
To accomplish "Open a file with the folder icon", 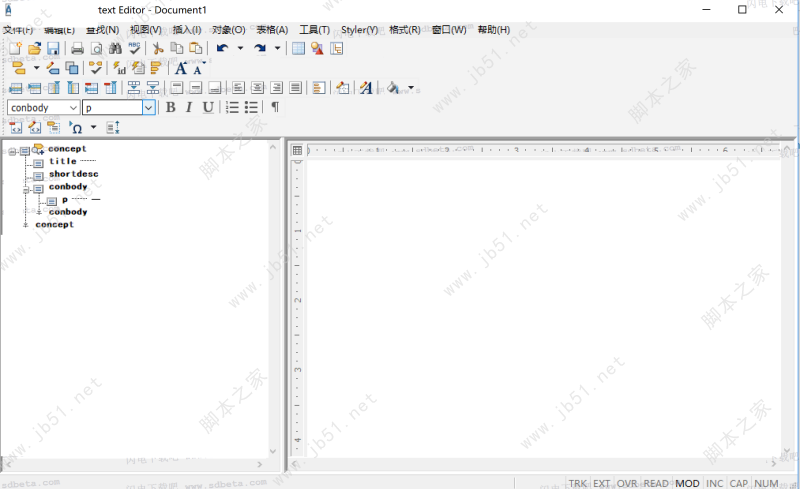I will click(x=34, y=48).
